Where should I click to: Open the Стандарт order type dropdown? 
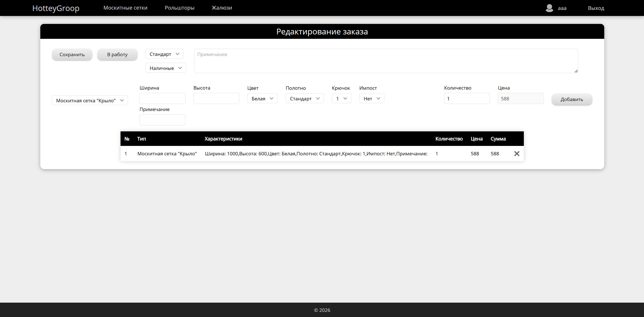coord(165,54)
